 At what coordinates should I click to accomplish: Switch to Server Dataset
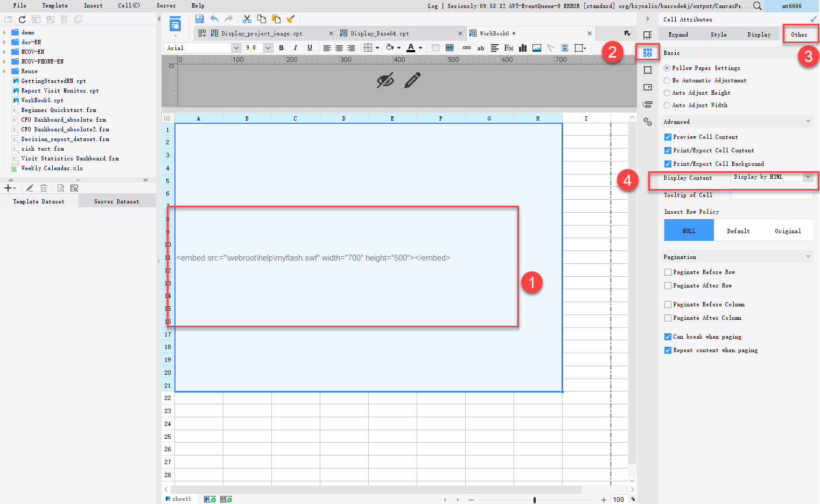[x=116, y=201]
